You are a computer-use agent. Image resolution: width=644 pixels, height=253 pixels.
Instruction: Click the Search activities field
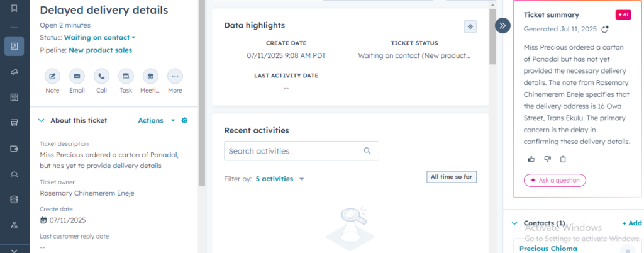click(301, 151)
